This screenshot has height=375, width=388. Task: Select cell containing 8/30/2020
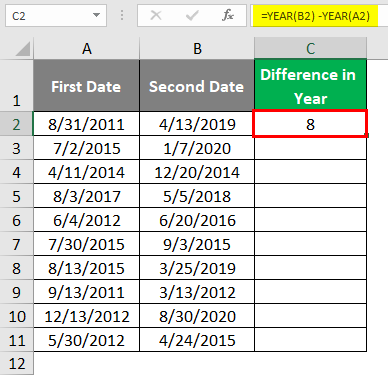197,316
